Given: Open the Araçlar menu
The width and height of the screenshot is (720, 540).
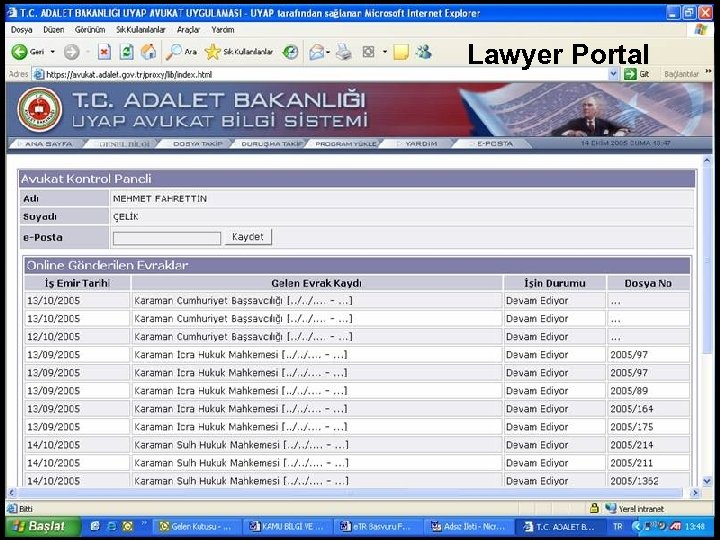Looking at the screenshot, I should [188, 30].
